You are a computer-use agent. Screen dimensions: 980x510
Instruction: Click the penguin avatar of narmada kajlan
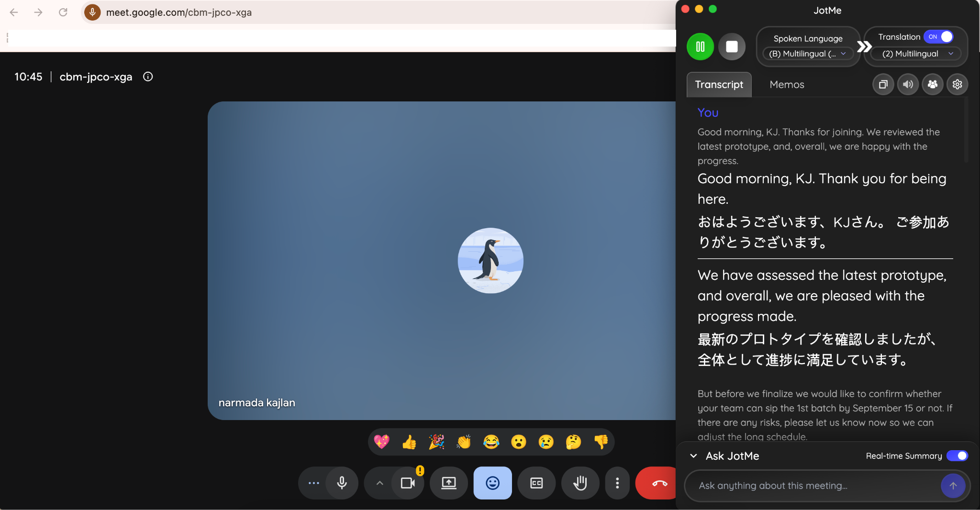click(x=490, y=260)
